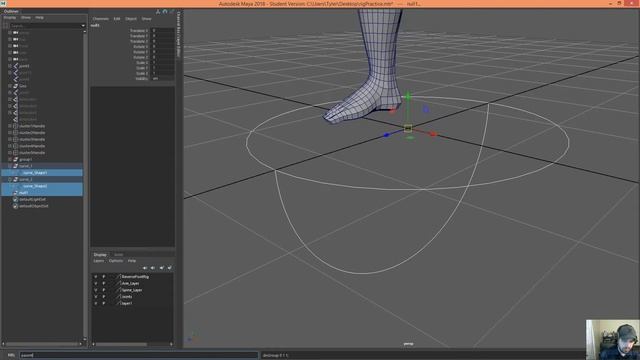Click the set icon beside defaultLightSet
Image resolution: width=640 pixels, height=360 pixels.
click(x=16, y=199)
